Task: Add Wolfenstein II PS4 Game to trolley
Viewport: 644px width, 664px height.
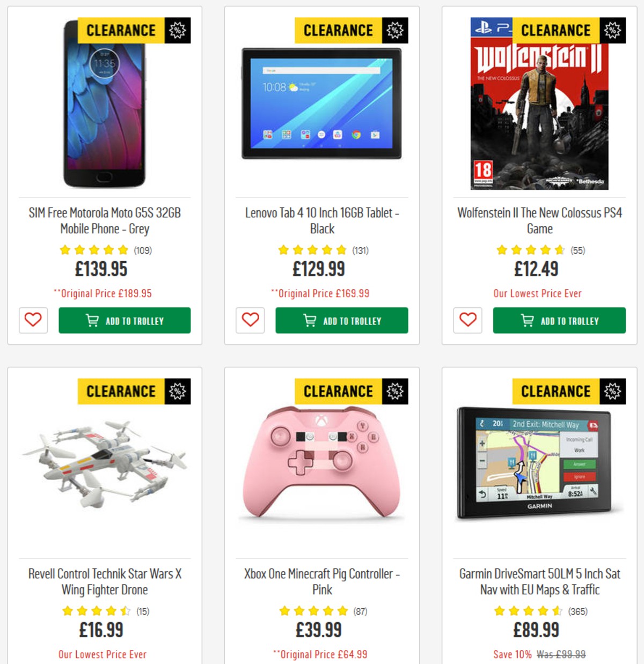Action: click(x=559, y=320)
